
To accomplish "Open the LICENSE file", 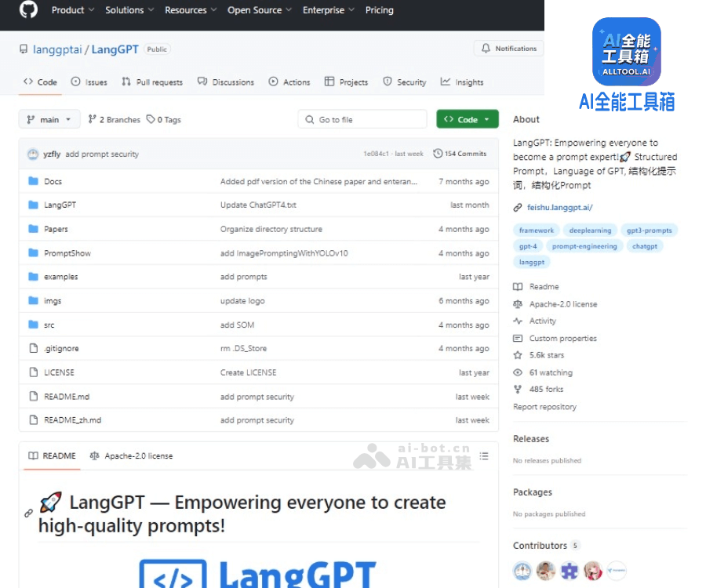I will 59,372.
